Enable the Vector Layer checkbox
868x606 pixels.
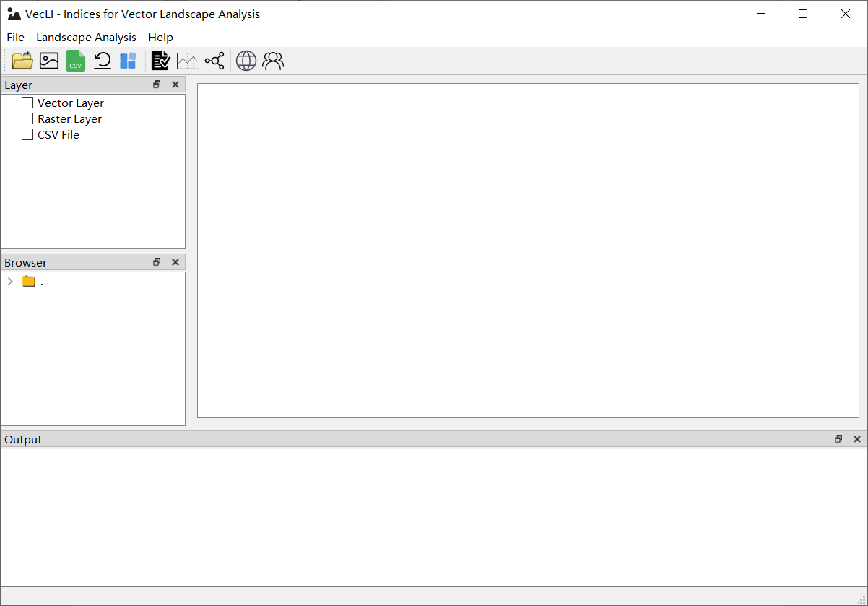27,103
